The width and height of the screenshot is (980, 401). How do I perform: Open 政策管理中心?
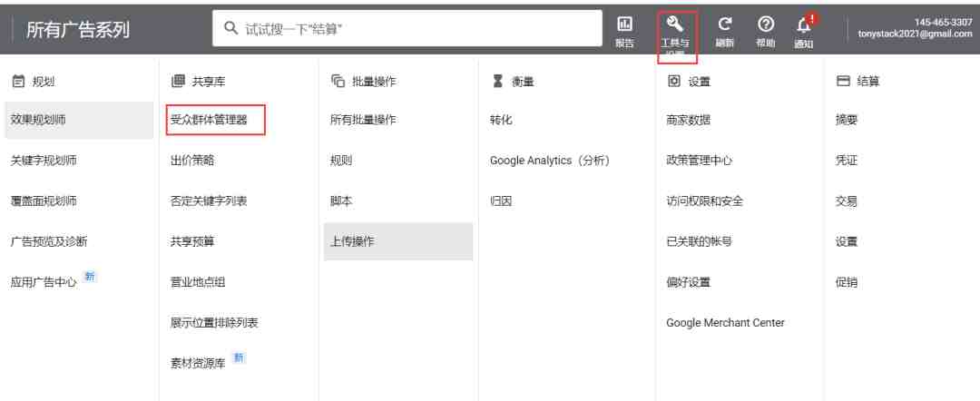(700, 161)
